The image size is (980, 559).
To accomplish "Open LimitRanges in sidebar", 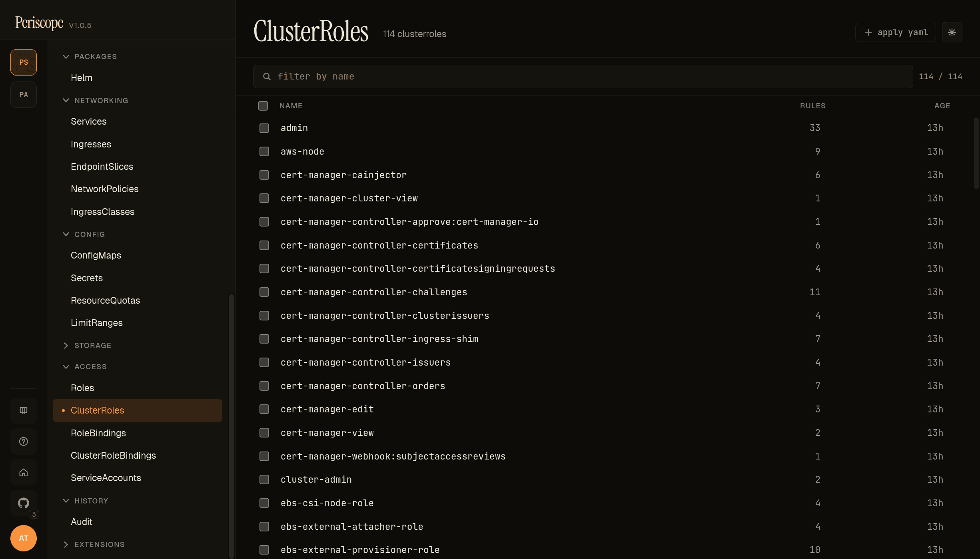I will (138, 323).
